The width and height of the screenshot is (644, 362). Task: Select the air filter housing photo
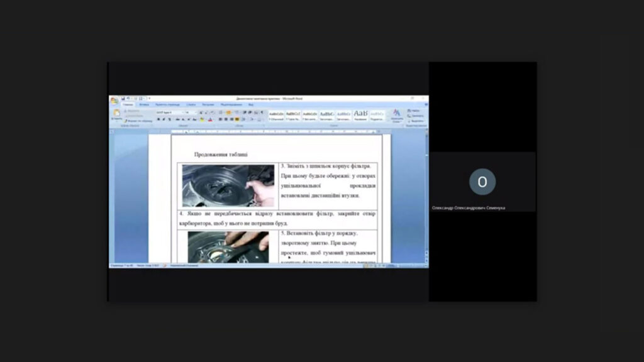tap(228, 186)
